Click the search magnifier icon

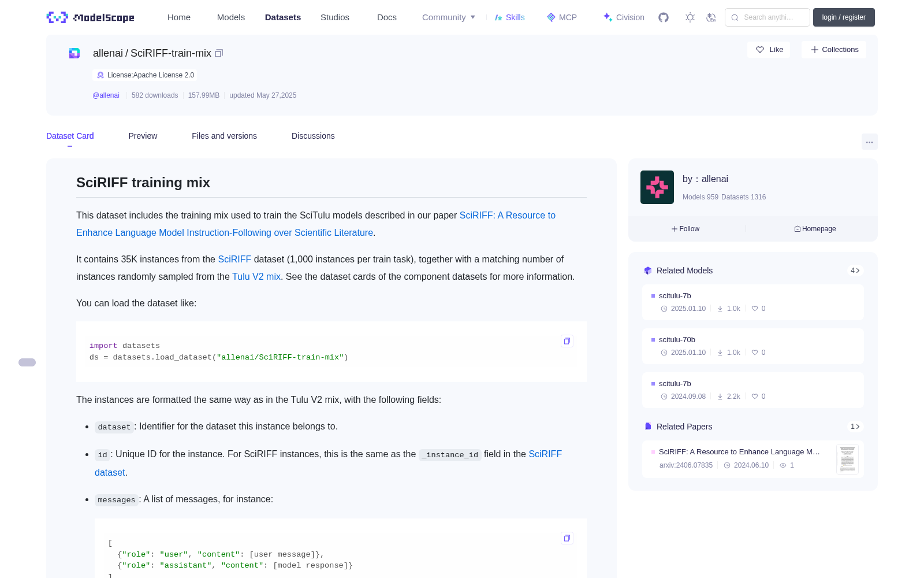(735, 17)
